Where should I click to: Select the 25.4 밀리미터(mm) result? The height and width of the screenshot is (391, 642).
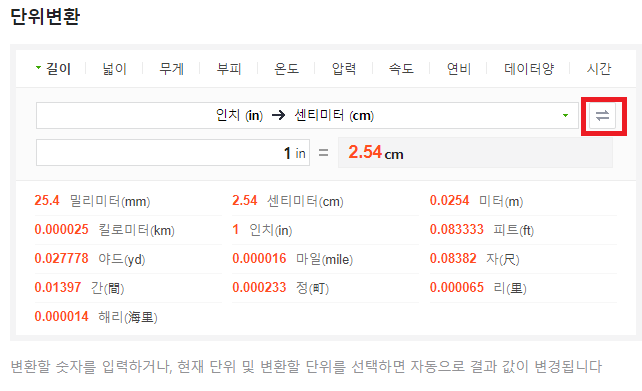click(93, 201)
